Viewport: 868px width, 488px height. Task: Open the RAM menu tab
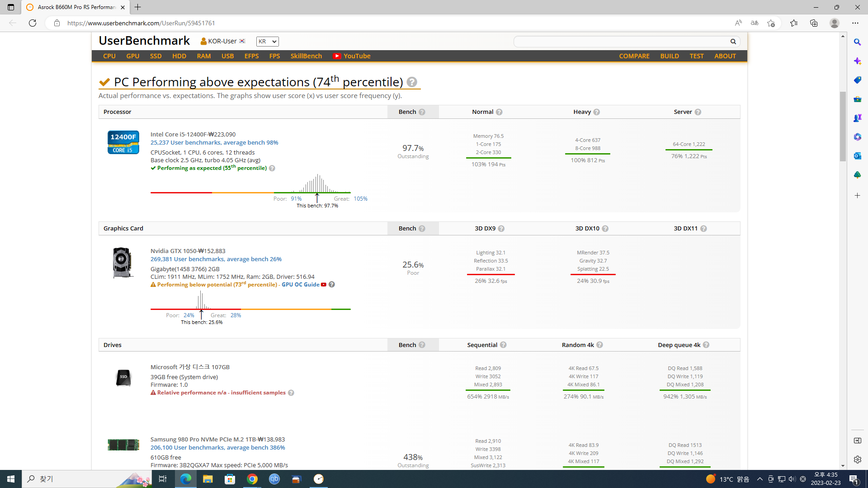[x=204, y=56]
